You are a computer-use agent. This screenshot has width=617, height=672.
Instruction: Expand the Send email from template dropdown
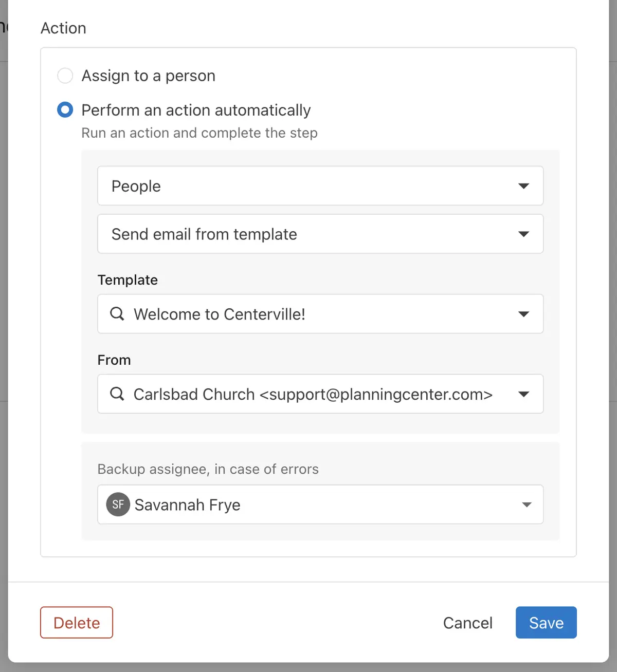(x=320, y=234)
